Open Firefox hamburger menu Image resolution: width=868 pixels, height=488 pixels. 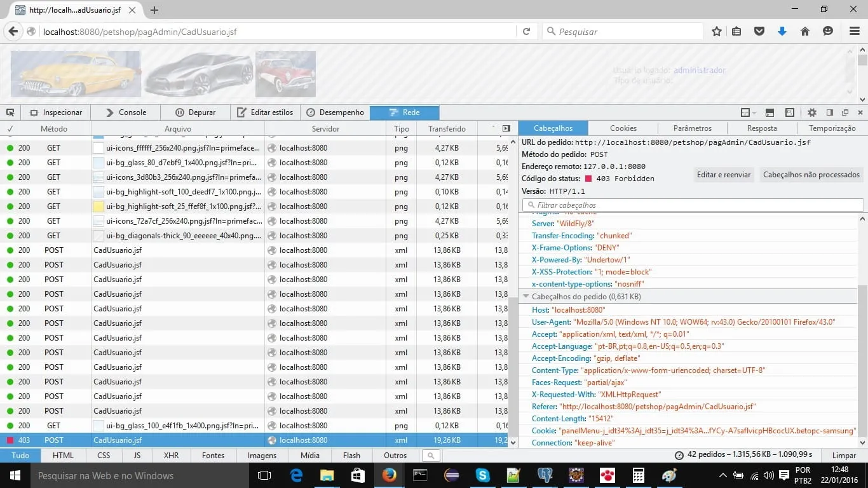coord(855,31)
